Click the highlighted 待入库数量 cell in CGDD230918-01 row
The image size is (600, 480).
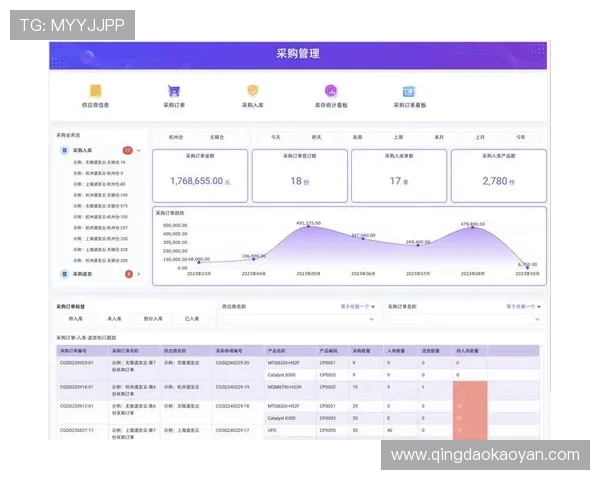pos(470,391)
